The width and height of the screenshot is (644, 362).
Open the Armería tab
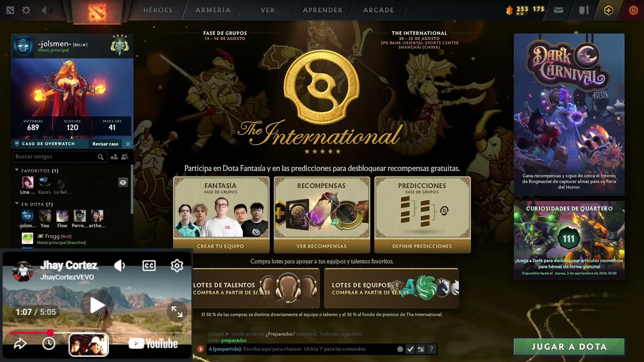[213, 10]
